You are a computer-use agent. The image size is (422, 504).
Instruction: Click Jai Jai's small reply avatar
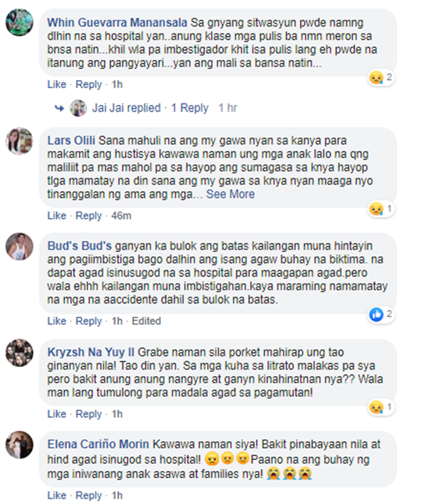78,108
